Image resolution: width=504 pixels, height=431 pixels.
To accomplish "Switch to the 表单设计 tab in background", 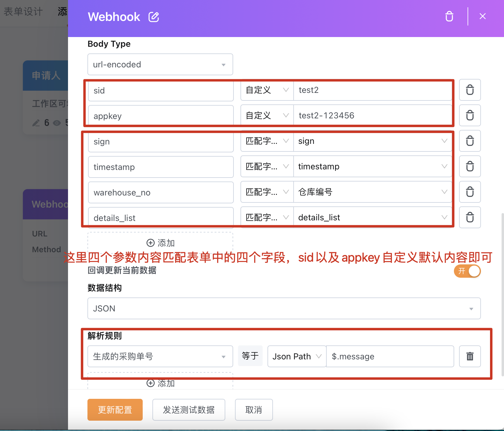I will [23, 12].
